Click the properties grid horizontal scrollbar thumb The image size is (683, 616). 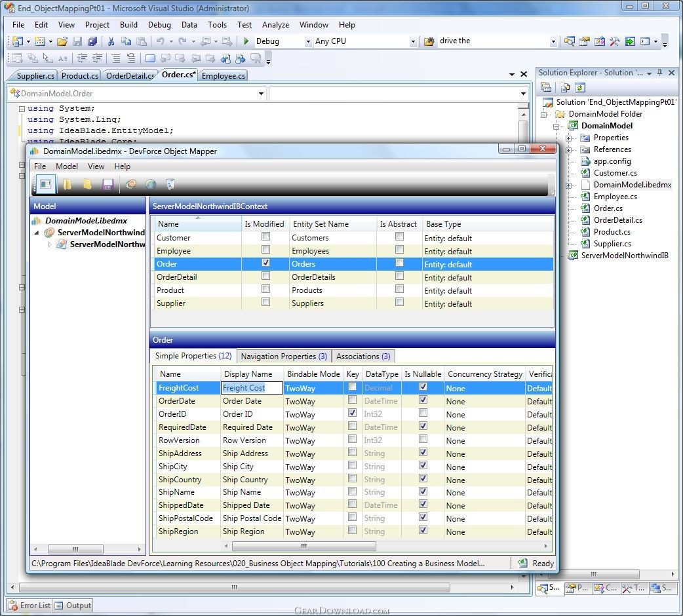click(x=303, y=546)
